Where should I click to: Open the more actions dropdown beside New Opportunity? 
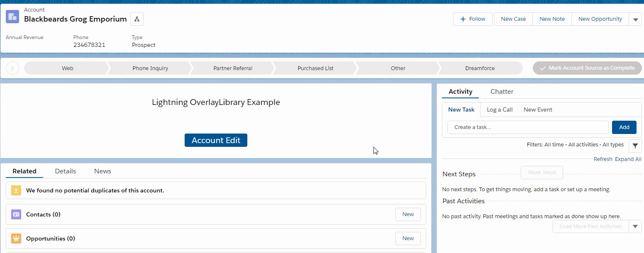click(636, 19)
